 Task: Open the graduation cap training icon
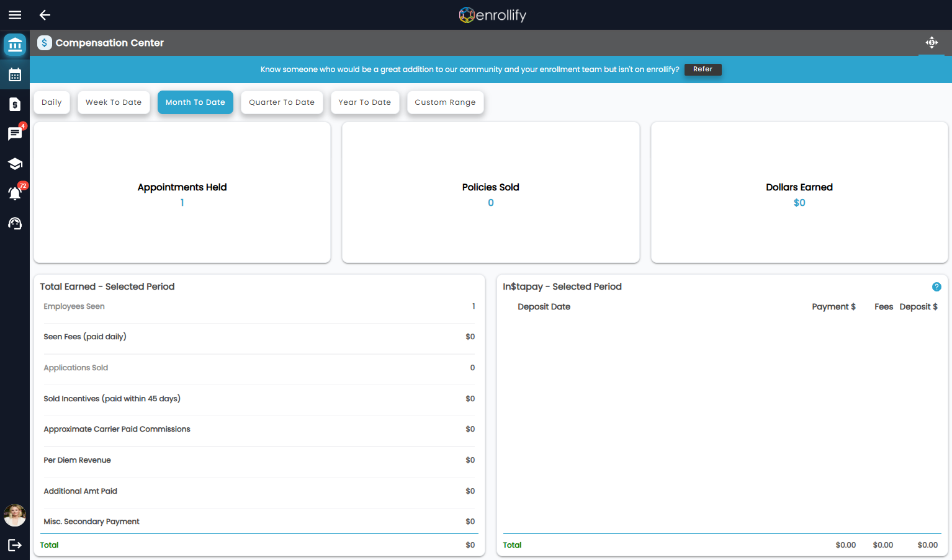[x=15, y=164]
